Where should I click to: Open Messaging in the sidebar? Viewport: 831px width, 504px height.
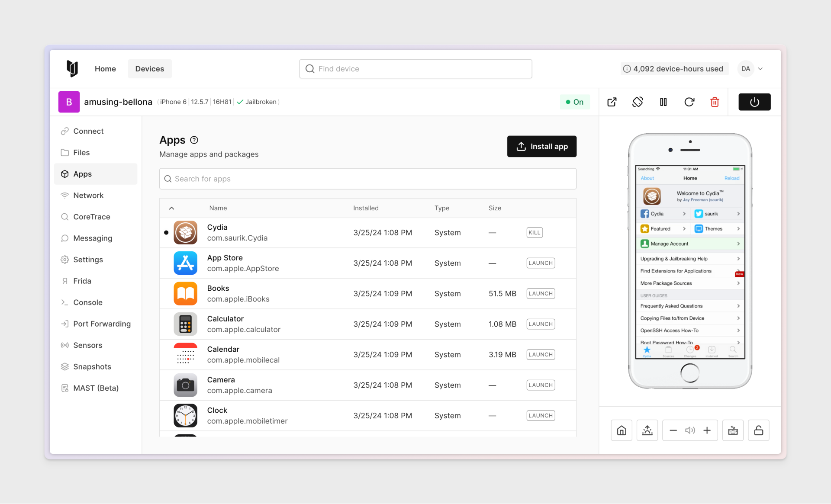pos(96,238)
